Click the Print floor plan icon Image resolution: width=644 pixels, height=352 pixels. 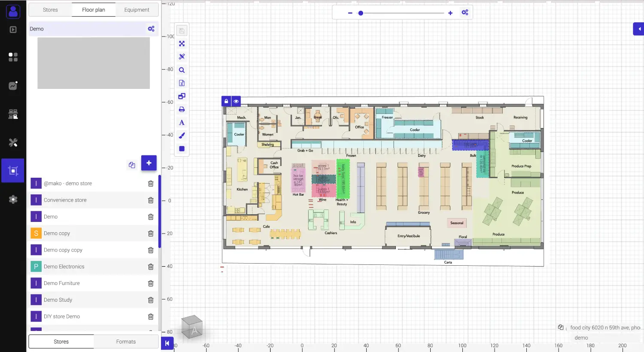182,109
